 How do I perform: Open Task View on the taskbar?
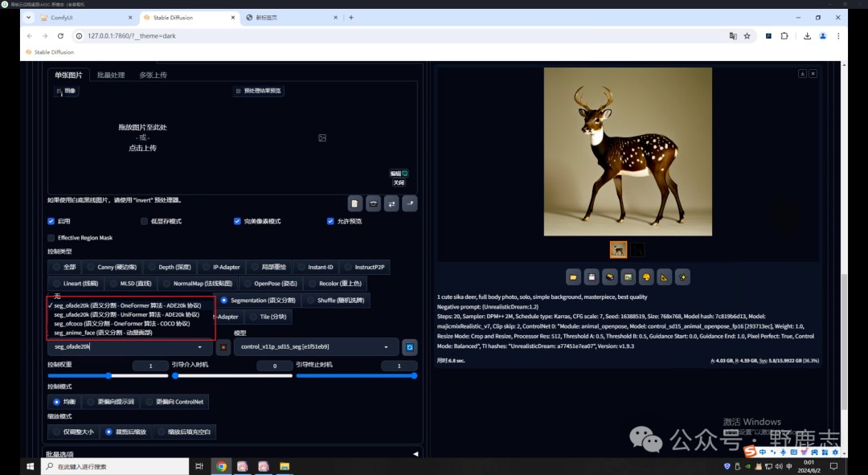pos(199,467)
